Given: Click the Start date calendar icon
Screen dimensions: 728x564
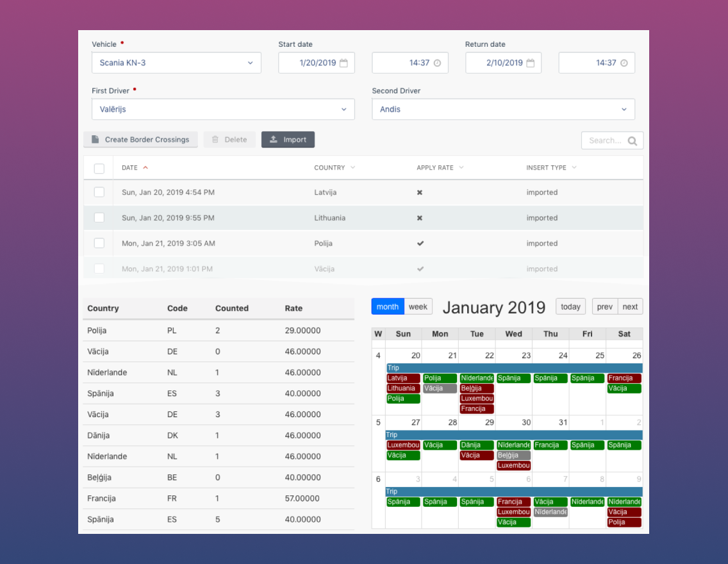Looking at the screenshot, I should point(343,63).
